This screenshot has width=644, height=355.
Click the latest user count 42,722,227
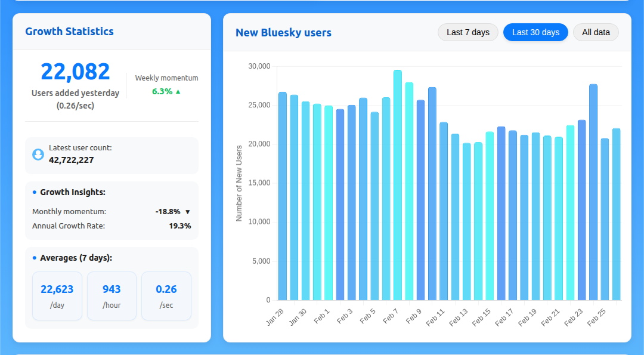pos(71,160)
